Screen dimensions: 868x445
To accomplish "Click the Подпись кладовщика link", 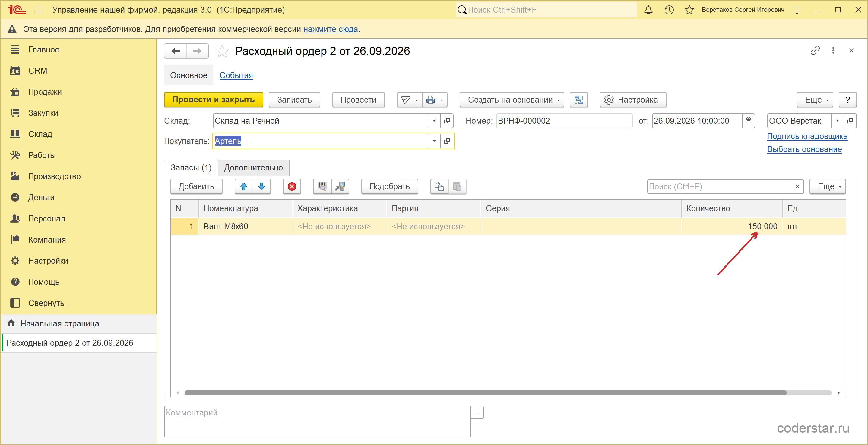I will pyautogui.click(x=807, y=136).
